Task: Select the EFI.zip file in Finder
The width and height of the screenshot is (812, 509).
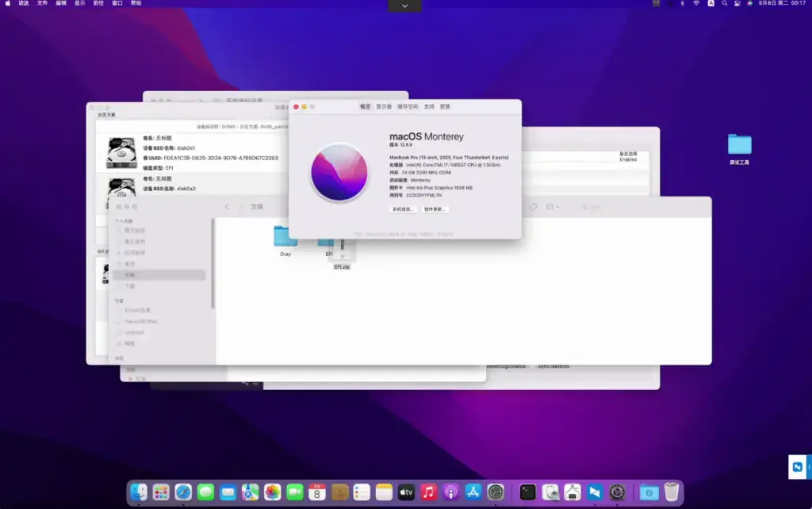Action: (342, 254)
